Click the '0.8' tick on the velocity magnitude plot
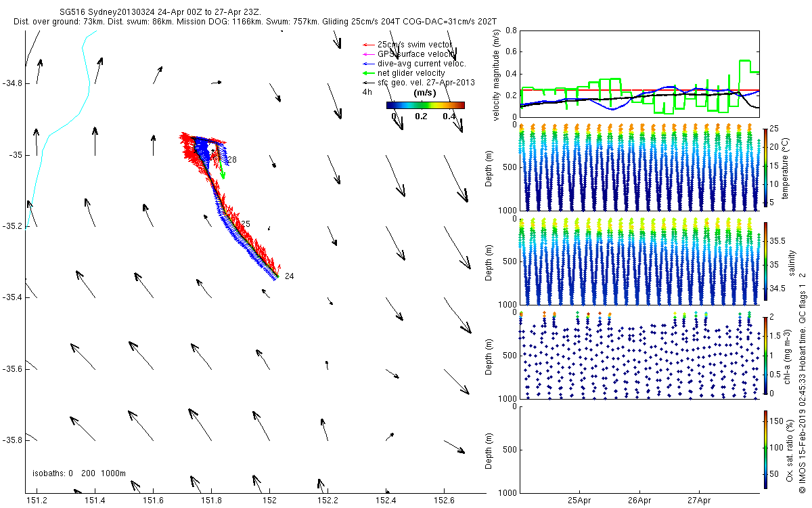This screenshot has width=812, height=508. 511,30
